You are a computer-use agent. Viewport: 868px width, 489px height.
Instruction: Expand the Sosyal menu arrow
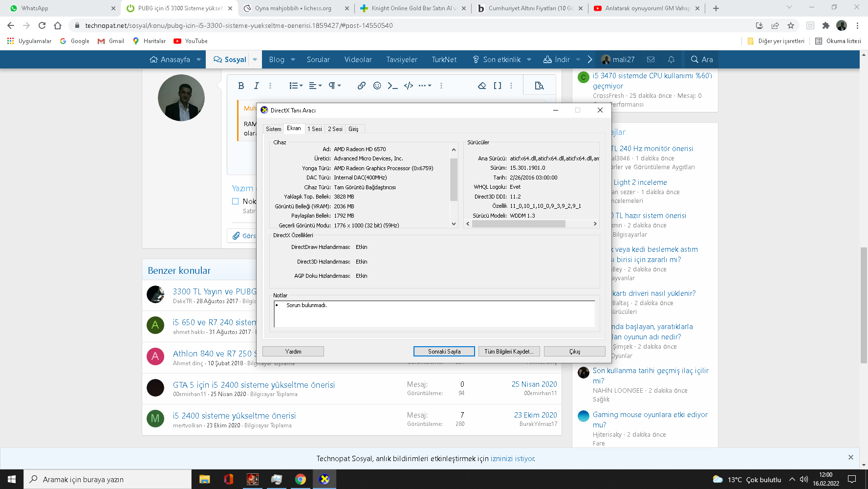[x=255, y=60]
